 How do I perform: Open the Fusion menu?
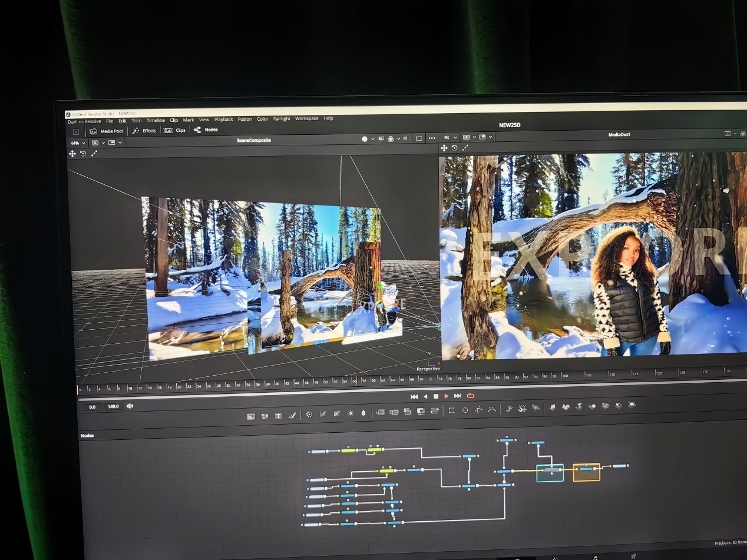pyautogui.click(x=244, y=119)
